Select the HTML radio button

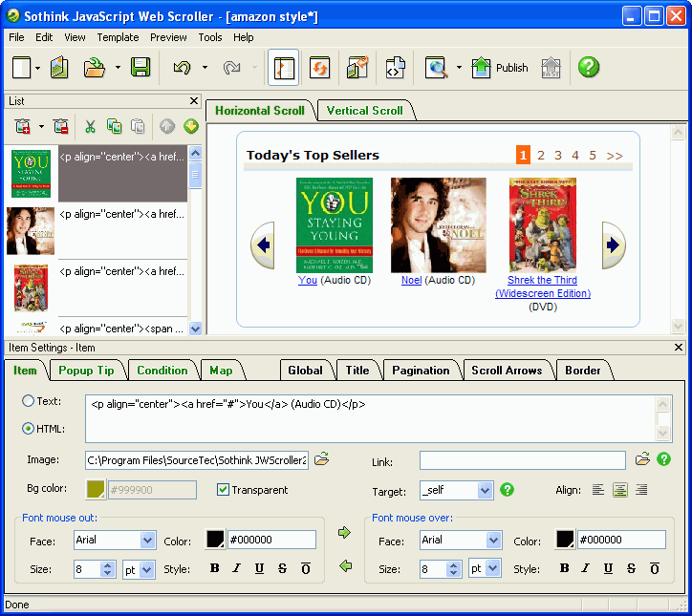point(29,428)
